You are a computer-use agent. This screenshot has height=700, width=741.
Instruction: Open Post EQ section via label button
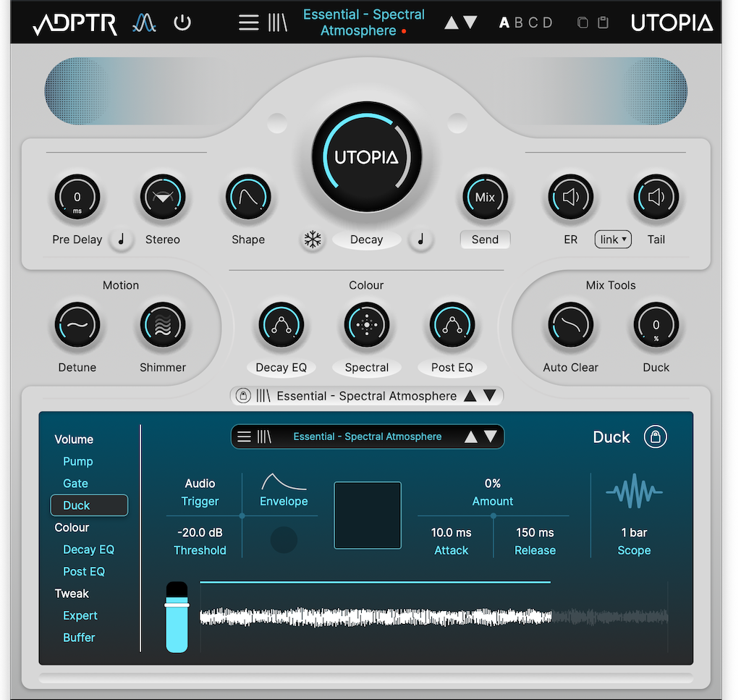coord(452,368)
